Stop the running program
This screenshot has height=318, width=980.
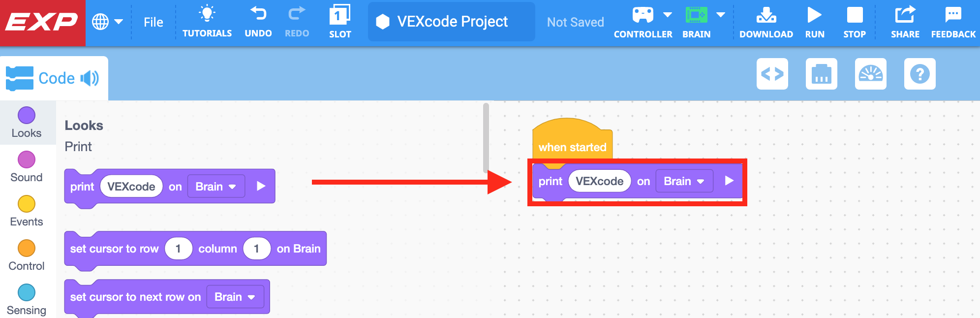click(x=854, y=14)
